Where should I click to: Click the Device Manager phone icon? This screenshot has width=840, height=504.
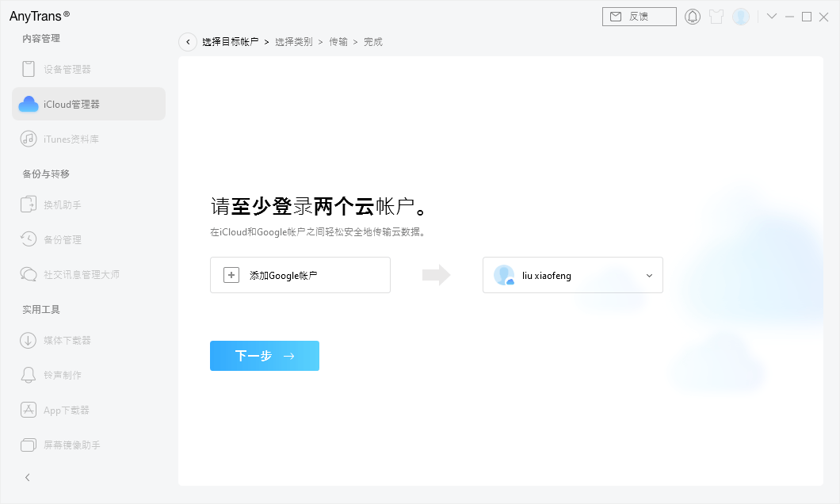(x=29, y=69)
